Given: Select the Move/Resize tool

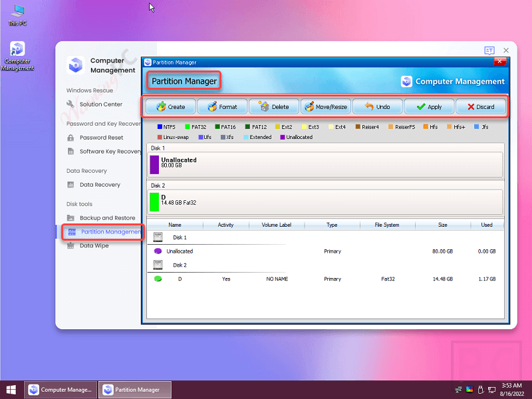Looking at the screenshot, I should [325, 106].
